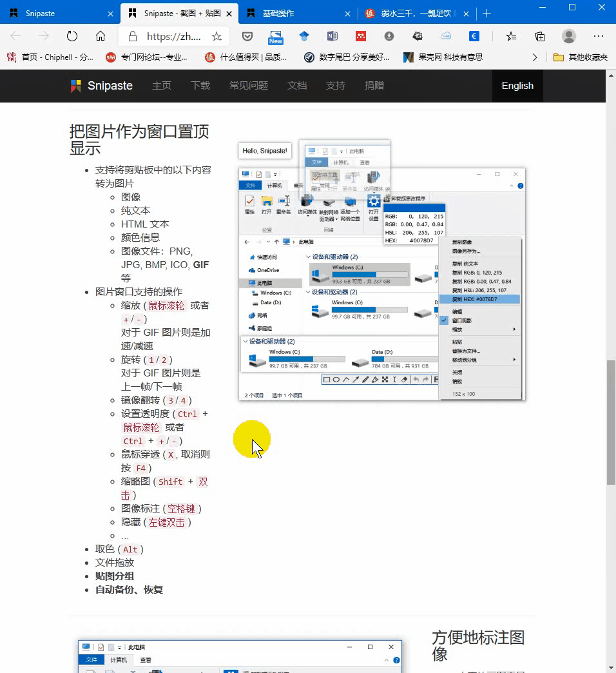Image resolution: width=616 pixels, height=673 pixels.
Task: Click the 自动备份、恢复 list item
Action: [x=129, y=590]
